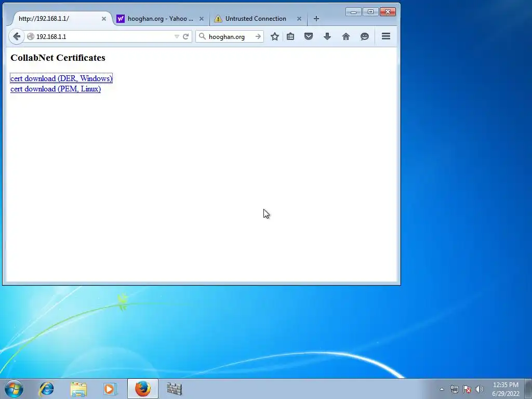This screenshot has width=532, height=399.
Task: Open the Downloads arrow button
Action: (327, 36)
